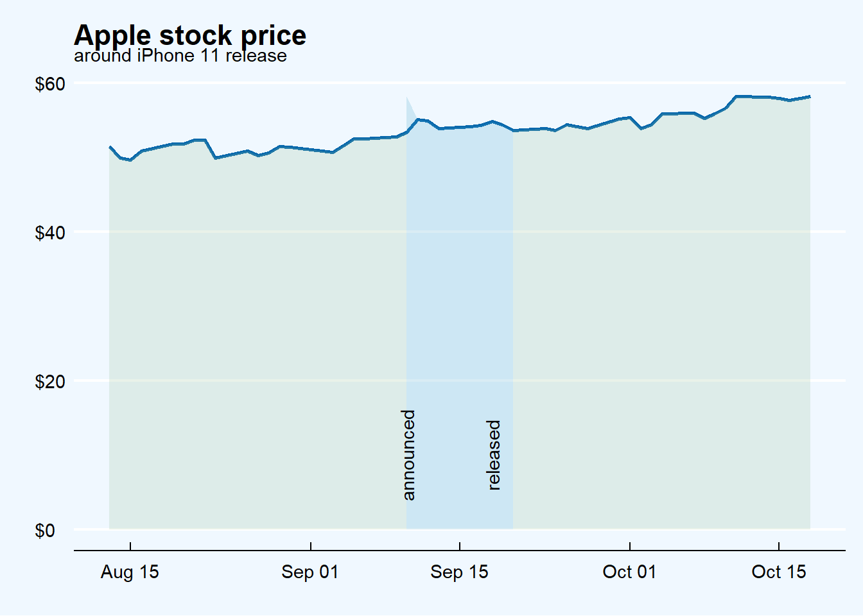The image size is (863, 616).
Task: Click the vertical "released" annotation text
Action: click(494, 455)
